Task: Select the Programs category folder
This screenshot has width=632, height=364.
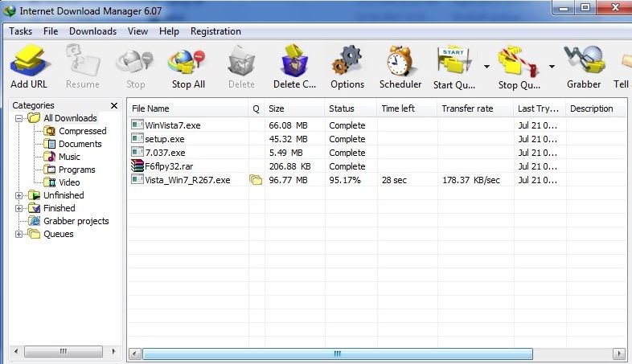Action: 69,170
